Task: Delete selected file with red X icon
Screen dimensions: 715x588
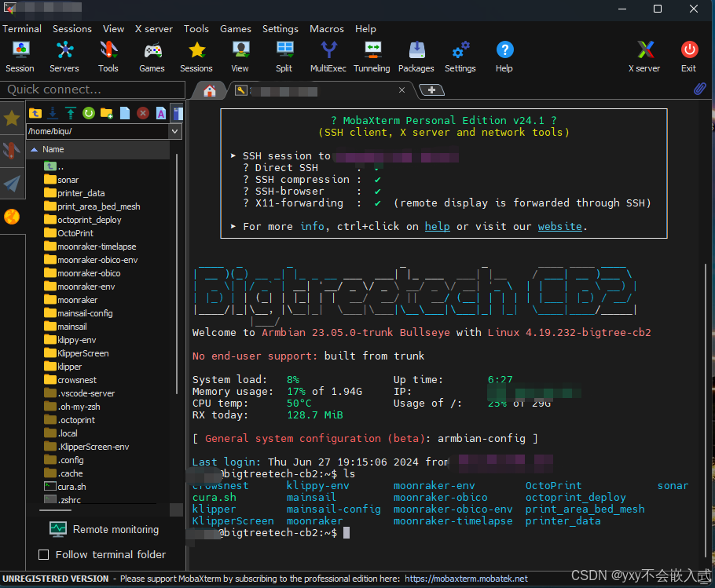Action: coord(143,113)
